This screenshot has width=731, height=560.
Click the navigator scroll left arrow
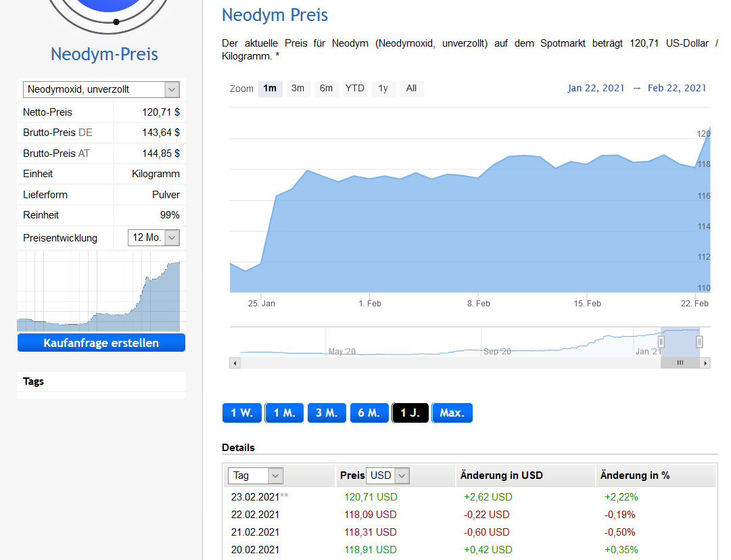click(x=235, y=363)
